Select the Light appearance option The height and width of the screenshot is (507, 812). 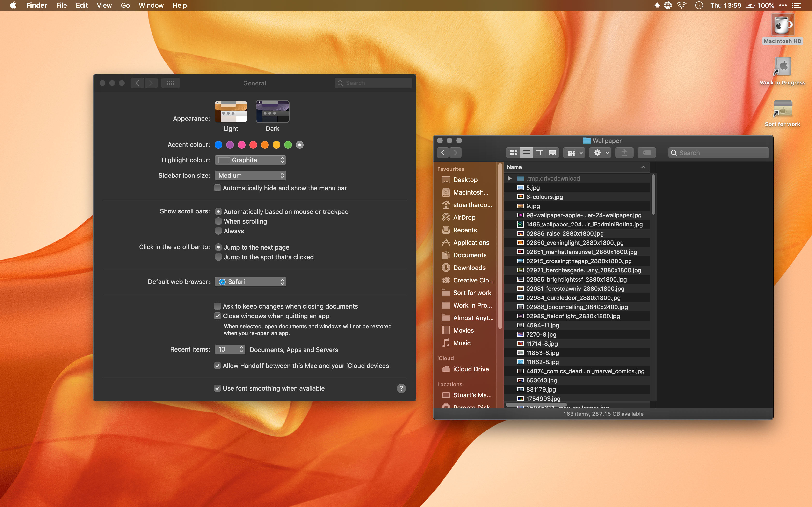pyautogui.click(x=231, y=112)
